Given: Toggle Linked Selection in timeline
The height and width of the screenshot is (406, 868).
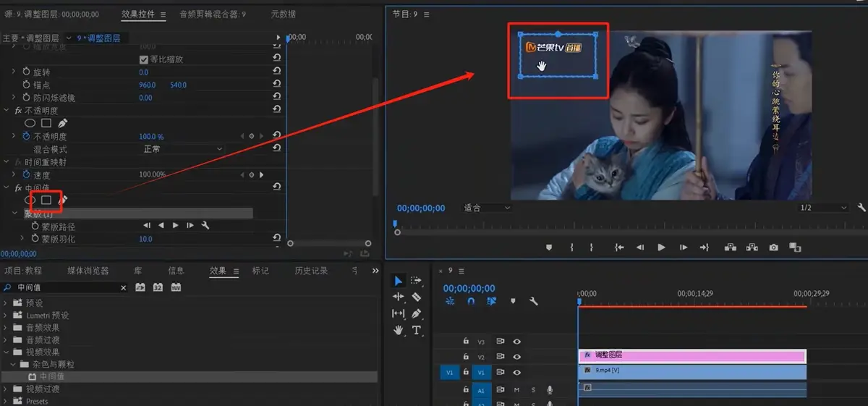Looking at the screenshot, I should tap(492, 301).
